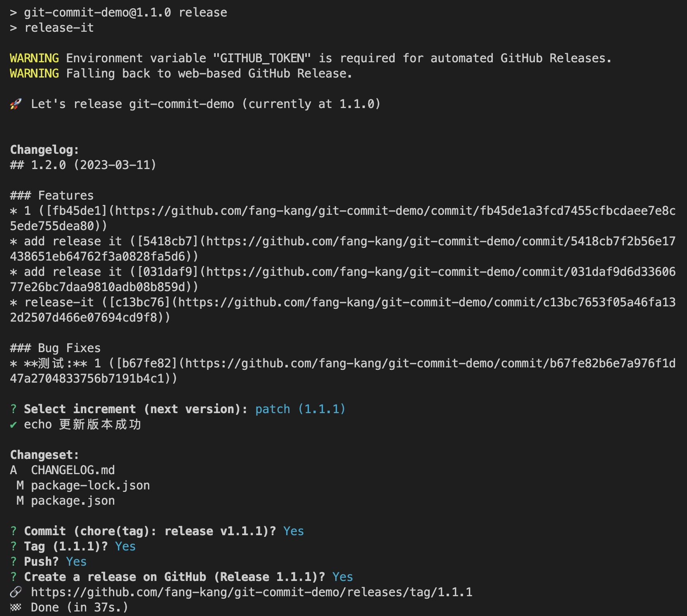The image size is (687, 616).
Task: Click the patch (1.1.1) increment selection
Action: 300,409
